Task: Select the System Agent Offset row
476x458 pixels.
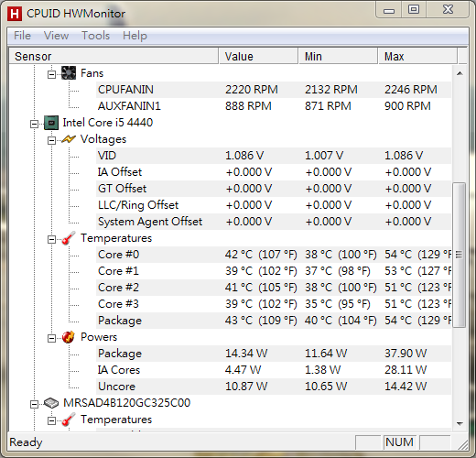Action: pos(274,222)
